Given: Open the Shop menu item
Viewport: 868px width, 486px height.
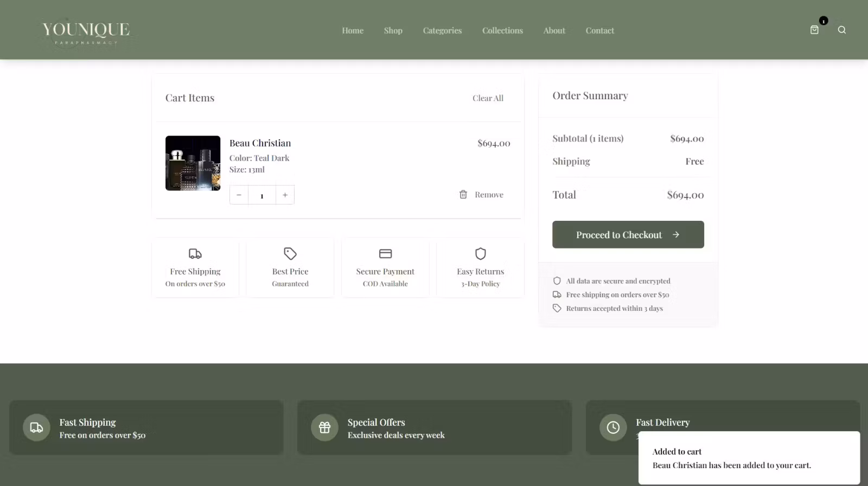Looking at the screenshot, I should (393, 30).
